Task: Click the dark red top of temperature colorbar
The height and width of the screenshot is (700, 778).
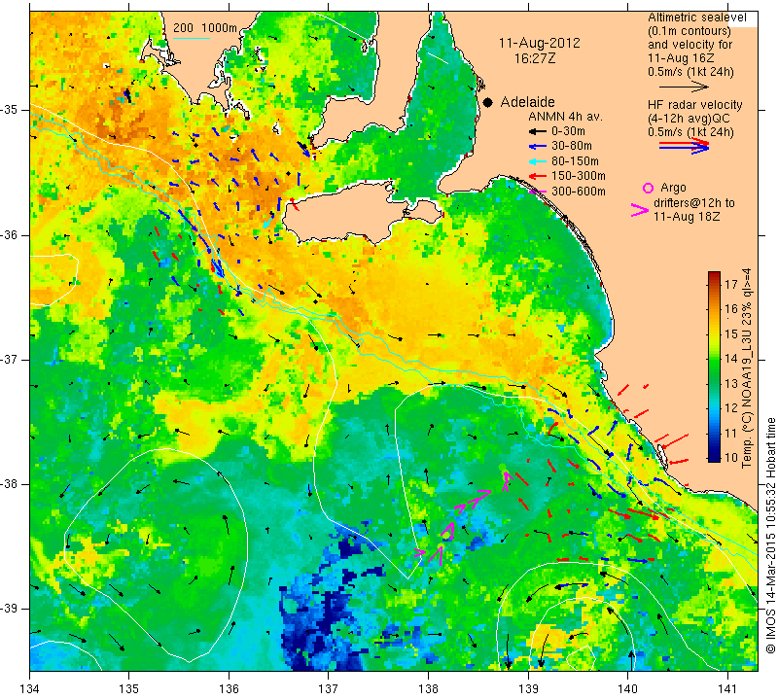Action: pyautogui.click(x=714, y=274)
